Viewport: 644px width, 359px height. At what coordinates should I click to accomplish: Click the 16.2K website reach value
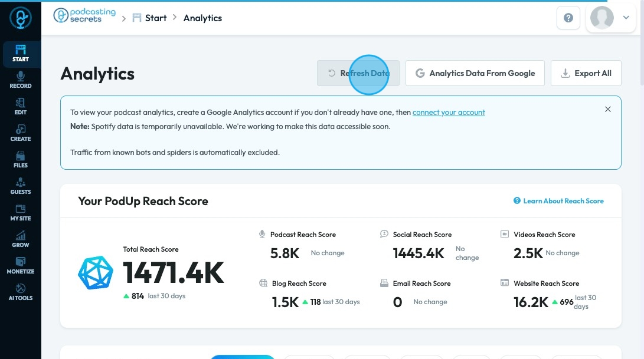click(x=531, y=302)
